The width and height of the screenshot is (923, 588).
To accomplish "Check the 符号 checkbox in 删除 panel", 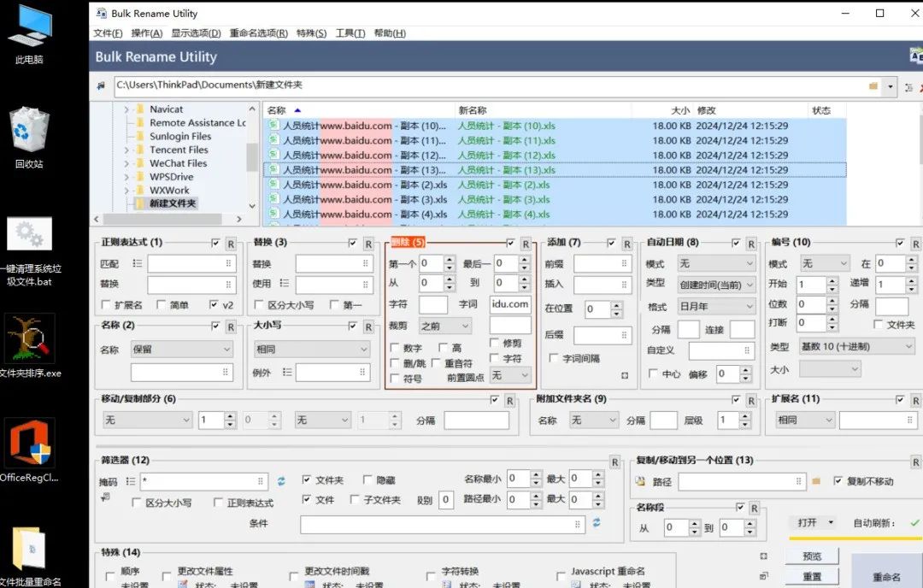I will [395, 379].
